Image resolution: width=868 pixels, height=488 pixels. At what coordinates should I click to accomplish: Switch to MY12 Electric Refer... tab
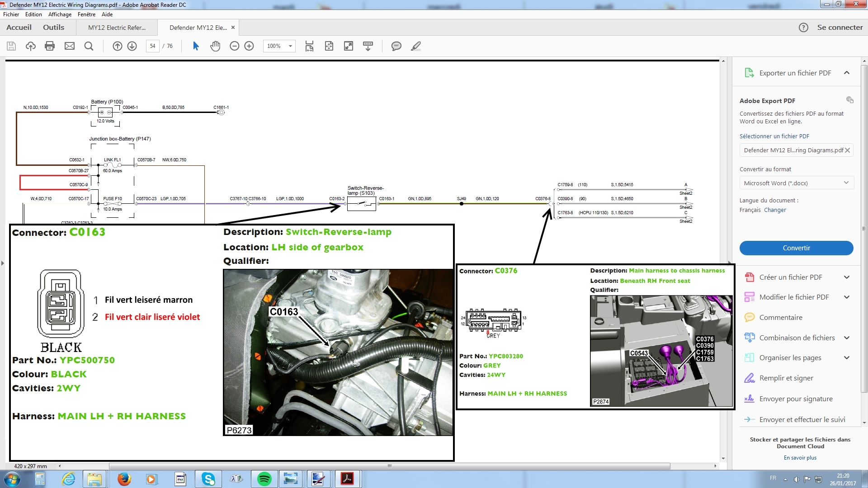pyautogui.click(x=117, y=28)
